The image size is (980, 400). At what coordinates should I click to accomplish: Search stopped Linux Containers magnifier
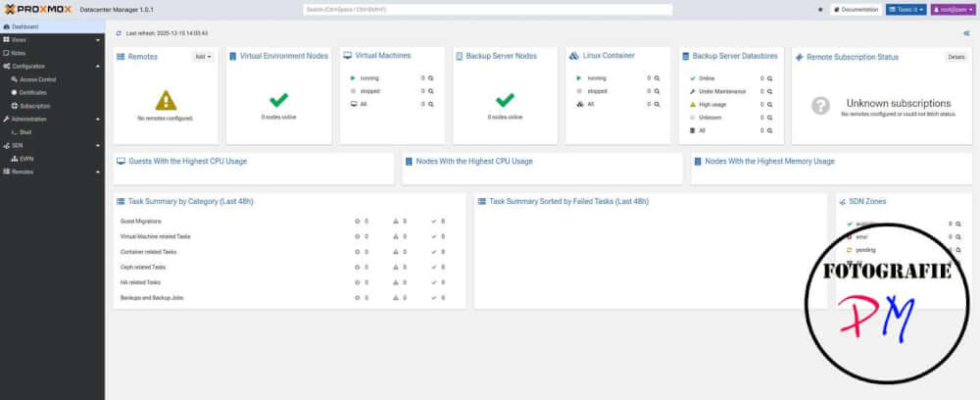coord(657,91)
